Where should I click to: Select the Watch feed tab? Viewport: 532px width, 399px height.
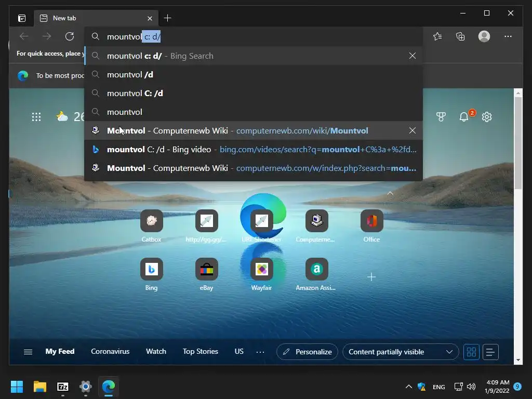[x=156, y=352]
